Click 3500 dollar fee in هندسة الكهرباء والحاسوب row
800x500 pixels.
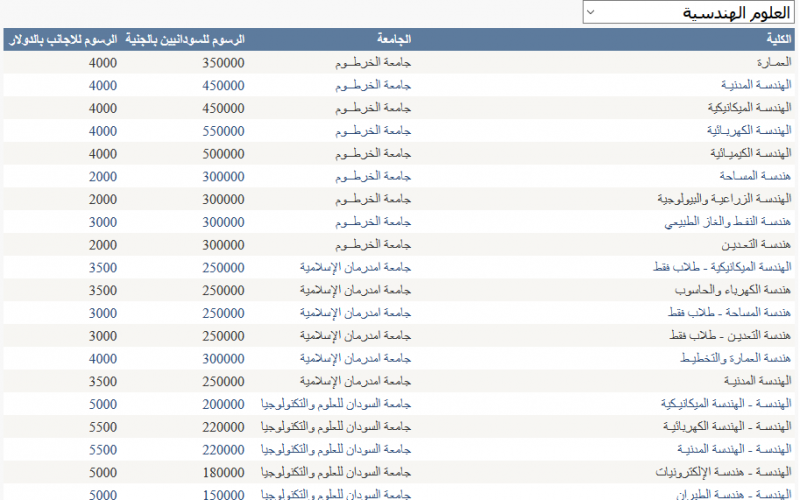click(x=103, y=291)
